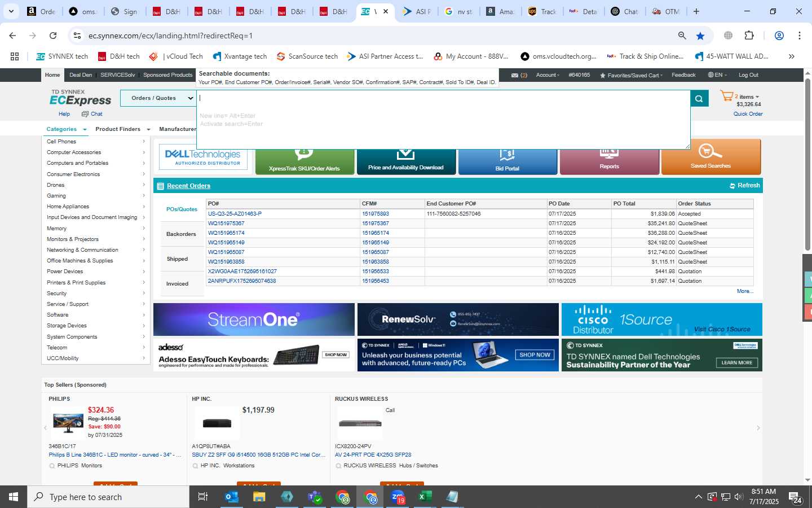Open the Feedback link

683,75
